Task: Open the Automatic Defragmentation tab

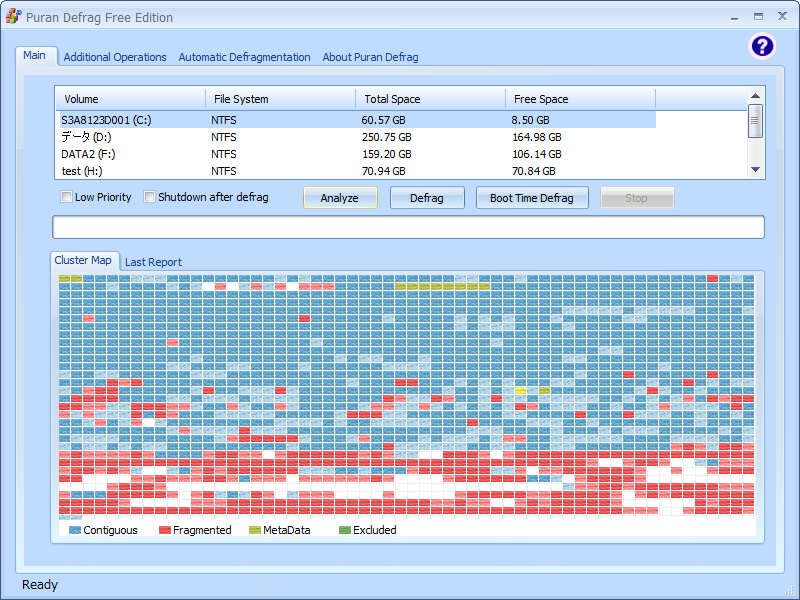Action: (x=244, y=57)
